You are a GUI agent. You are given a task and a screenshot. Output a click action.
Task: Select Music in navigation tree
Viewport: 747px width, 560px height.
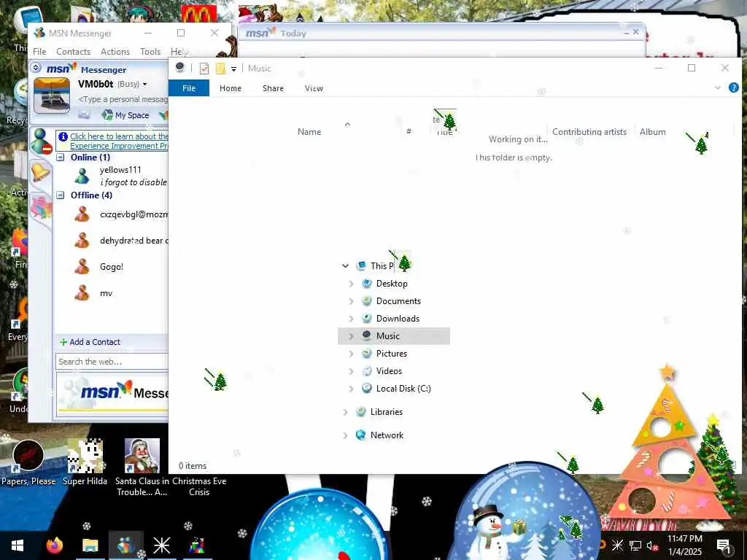tap(393, 336)
